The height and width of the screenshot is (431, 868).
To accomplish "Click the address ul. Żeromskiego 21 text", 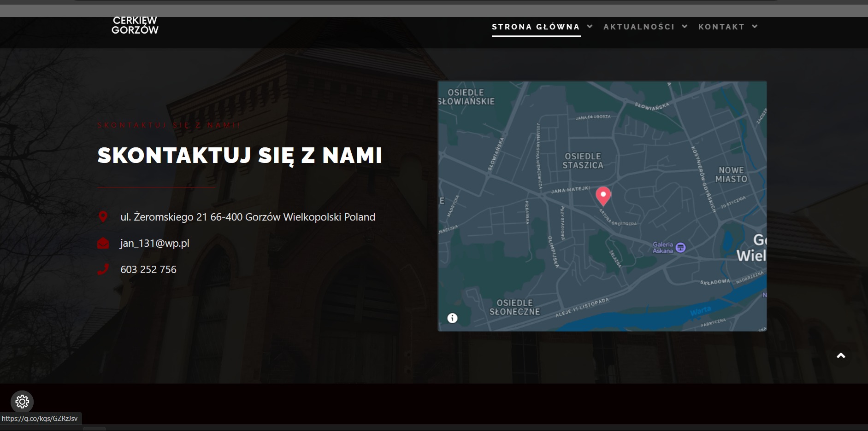I will (248, 216).
